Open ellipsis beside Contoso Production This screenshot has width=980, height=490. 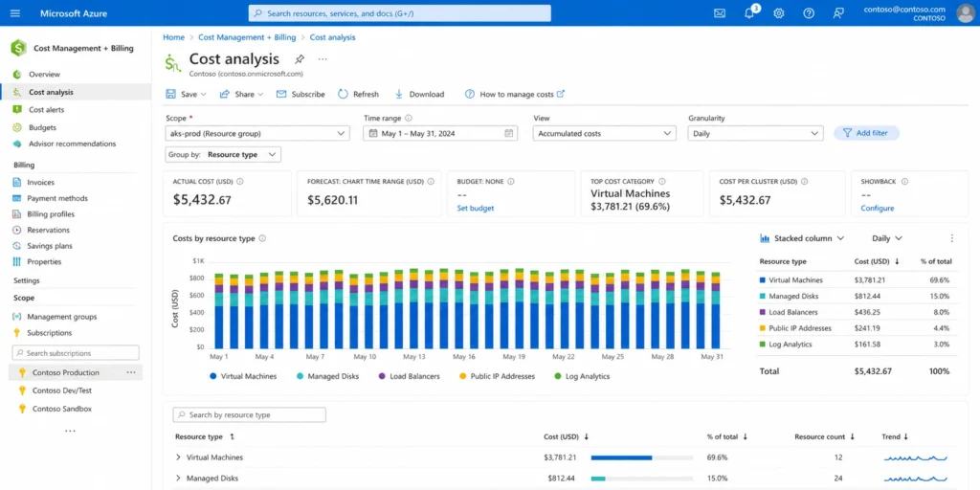coord(130,372)
